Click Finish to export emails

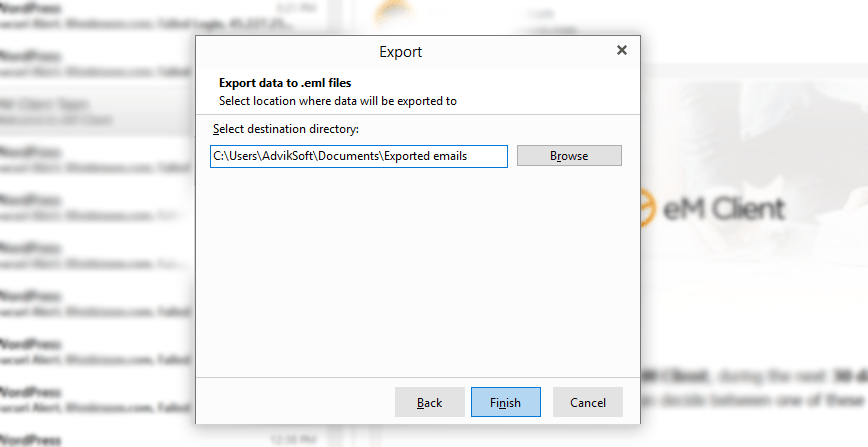505,402
